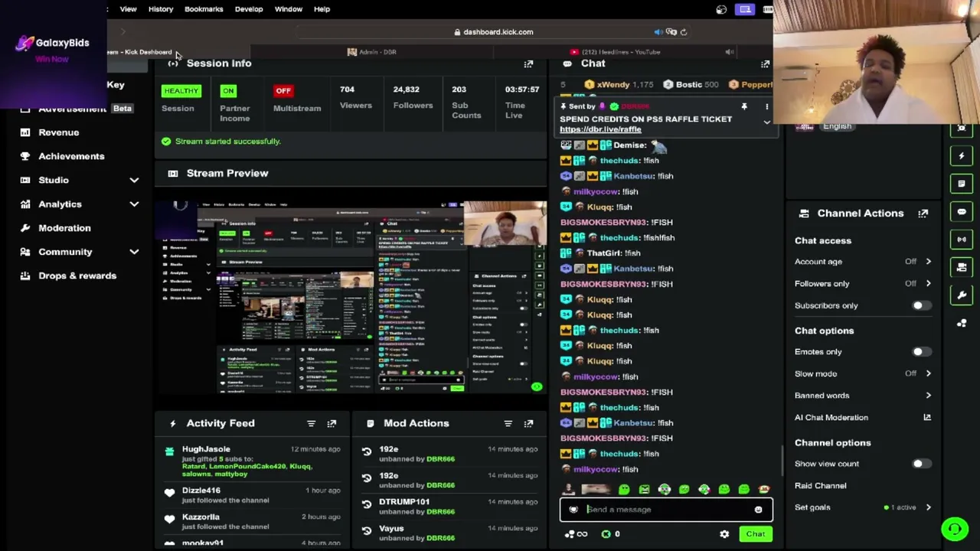This screenshot has width=980, height=551.
Task: Switch to the Headlines - YouTube tab
Action: coord(616,52)
